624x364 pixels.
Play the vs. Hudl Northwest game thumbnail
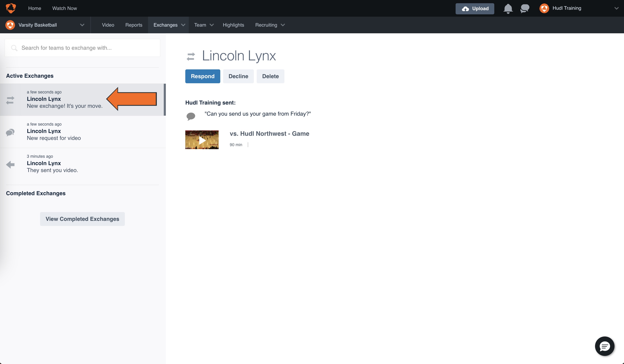tap(202, 140)
